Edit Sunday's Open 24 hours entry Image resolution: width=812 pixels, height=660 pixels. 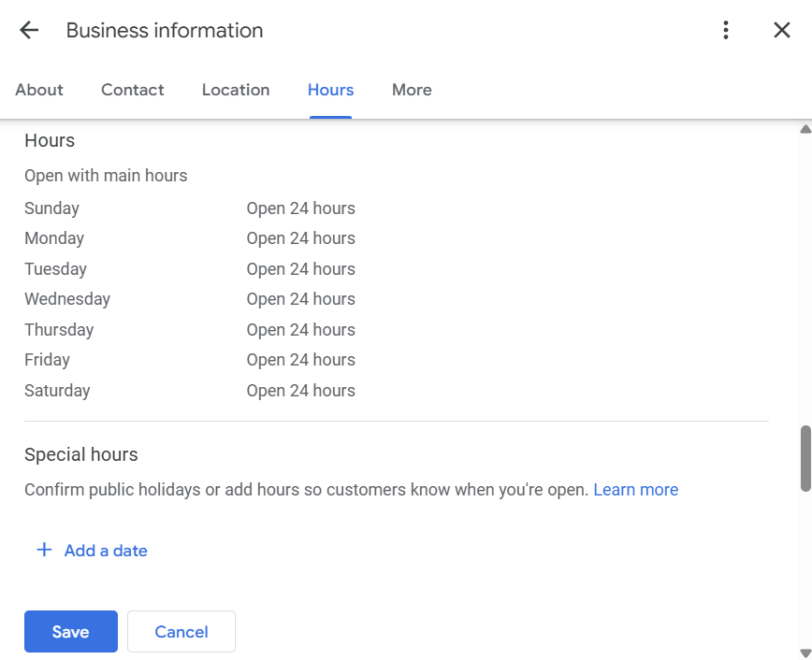[x=300, y=208]
